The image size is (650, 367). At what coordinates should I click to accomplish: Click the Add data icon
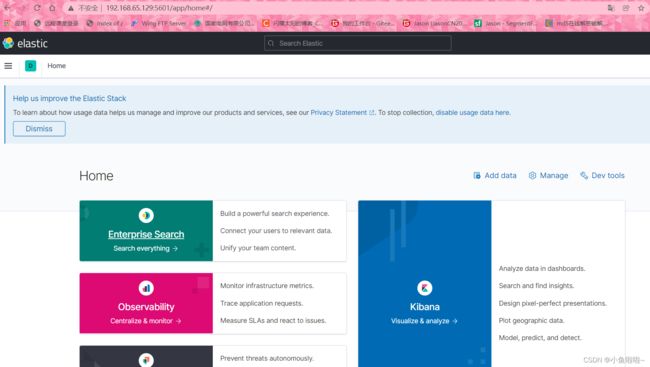click(x=477, y=175)
